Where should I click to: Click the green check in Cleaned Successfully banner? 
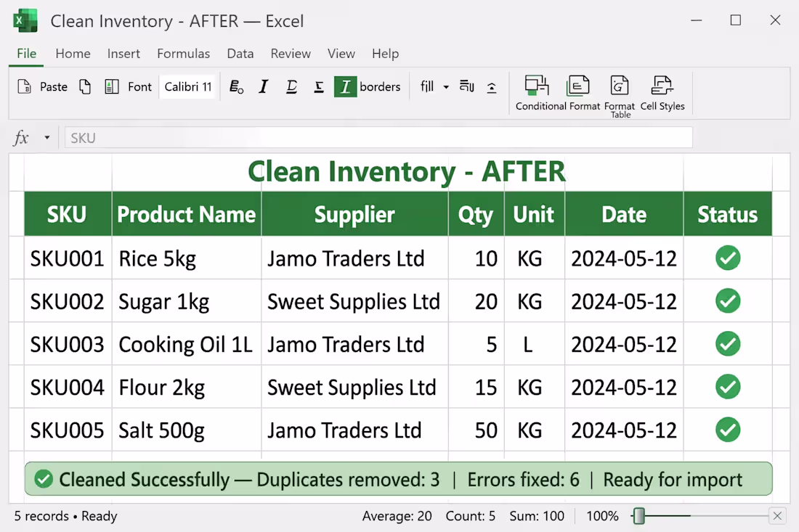[x=44, y=479]
